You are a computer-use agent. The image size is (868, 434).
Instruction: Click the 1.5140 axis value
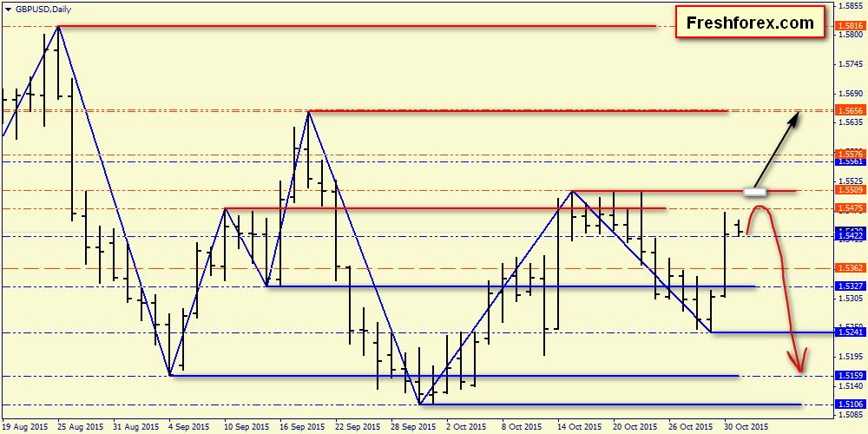(851, 386)
